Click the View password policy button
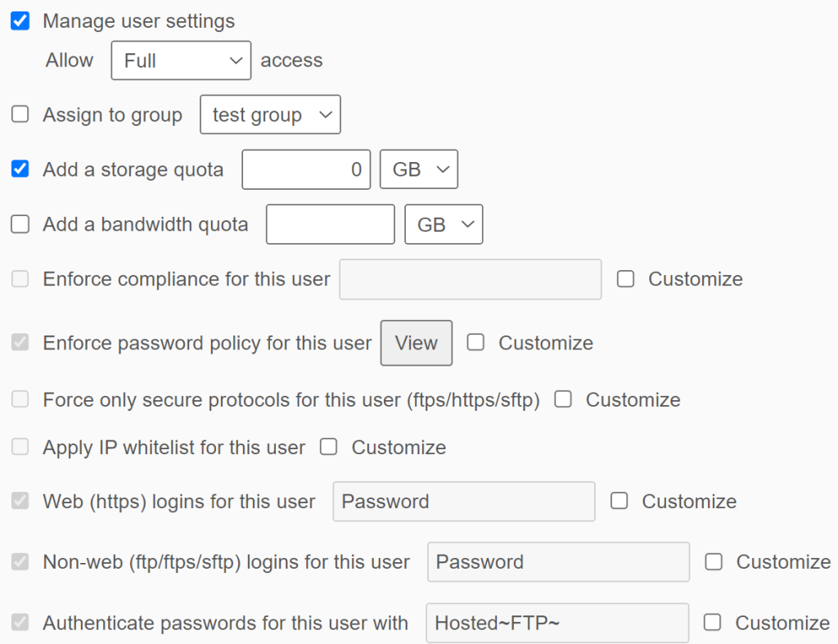 coord(416,343)
